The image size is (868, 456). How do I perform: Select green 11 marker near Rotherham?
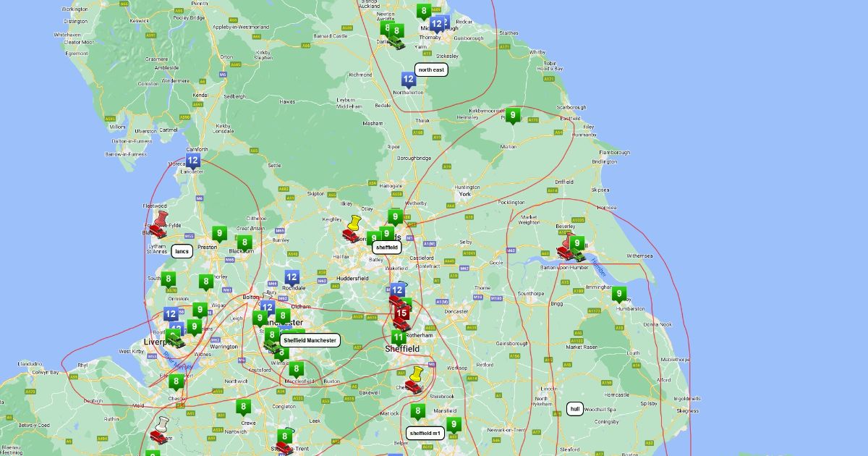(x=399, y=337)
